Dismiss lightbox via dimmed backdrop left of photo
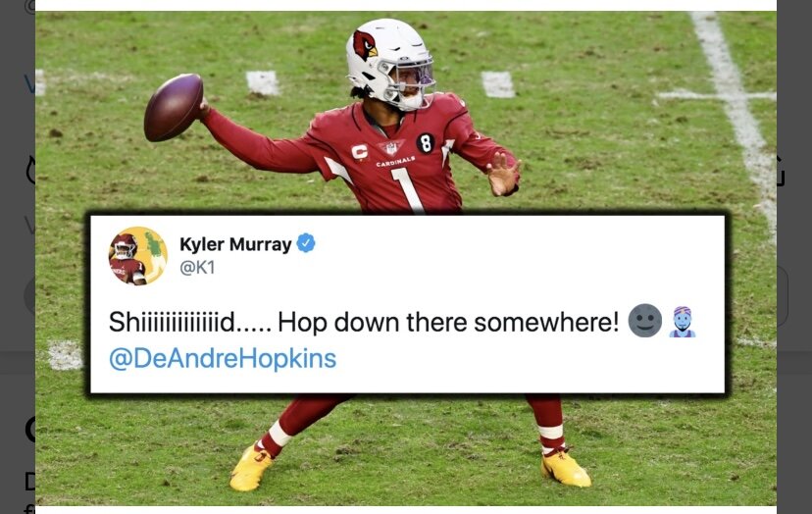 coord(17,249)
